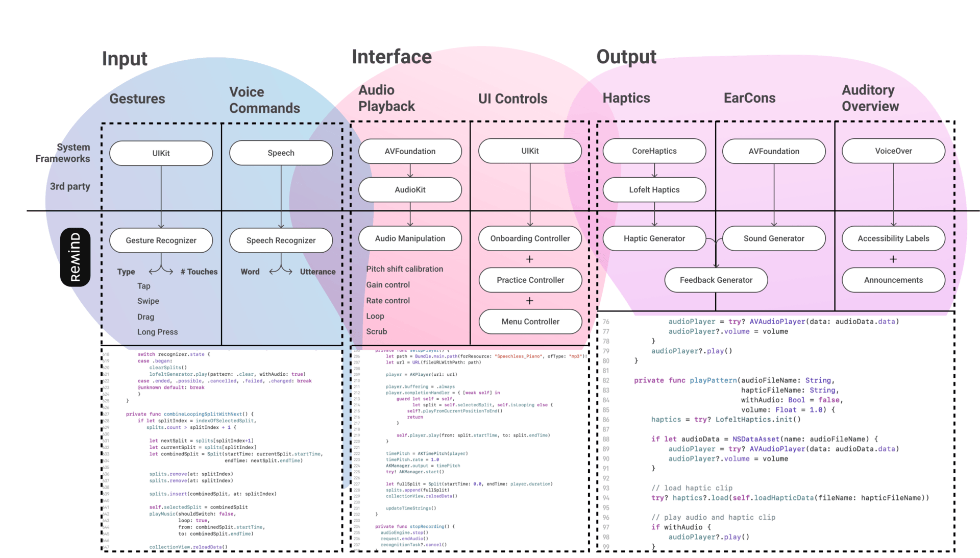Screen dimensions: 980x558
Task: Select the Voice Commands column title
Action: click(264, 100)
